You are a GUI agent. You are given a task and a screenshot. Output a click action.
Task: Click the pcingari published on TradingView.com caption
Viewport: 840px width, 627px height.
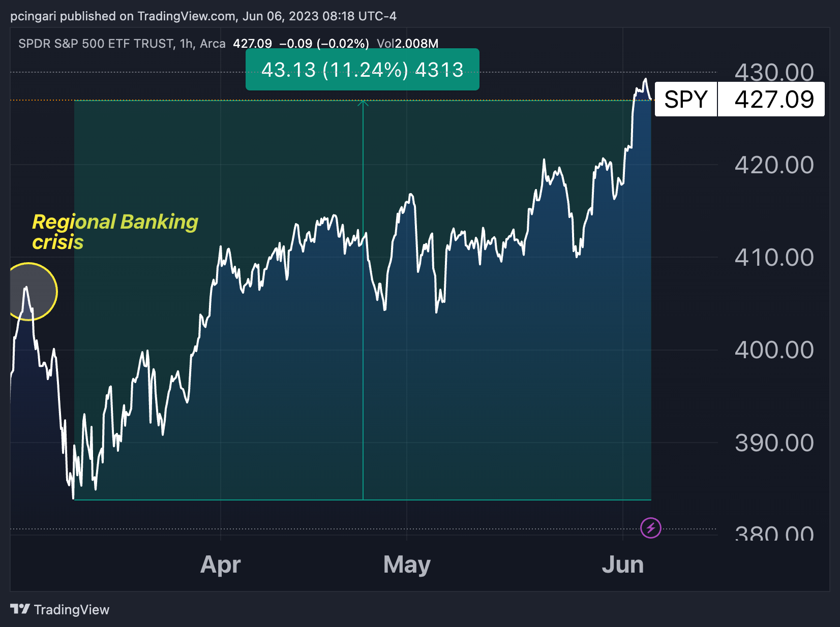(x=203, y=16)
